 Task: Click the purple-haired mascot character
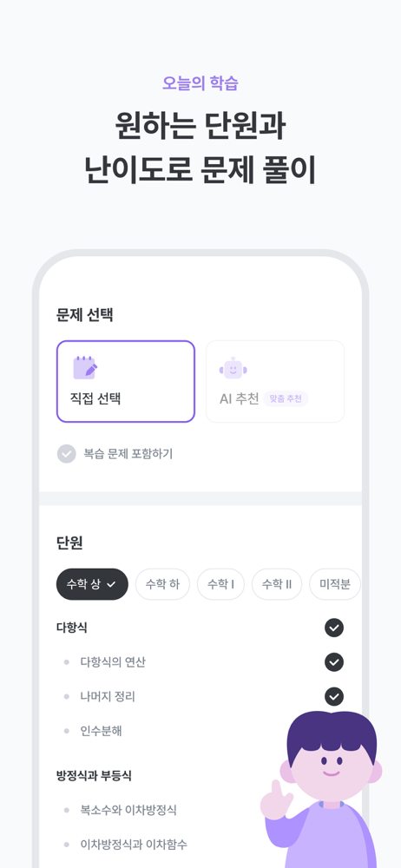(x=322, y=789)
